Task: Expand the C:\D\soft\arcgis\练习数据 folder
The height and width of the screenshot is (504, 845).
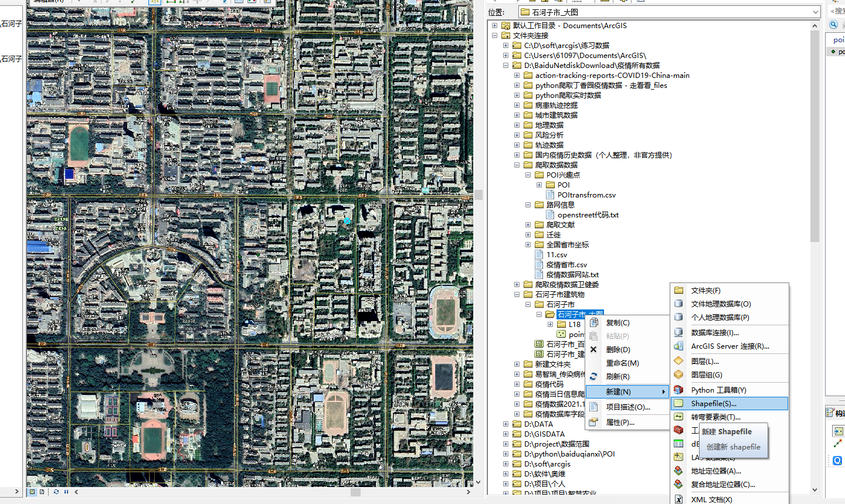Action: [x=505, y=45]
